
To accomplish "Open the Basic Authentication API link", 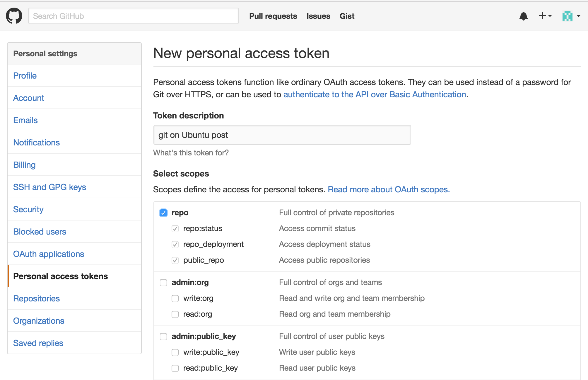I will [375, 94].
